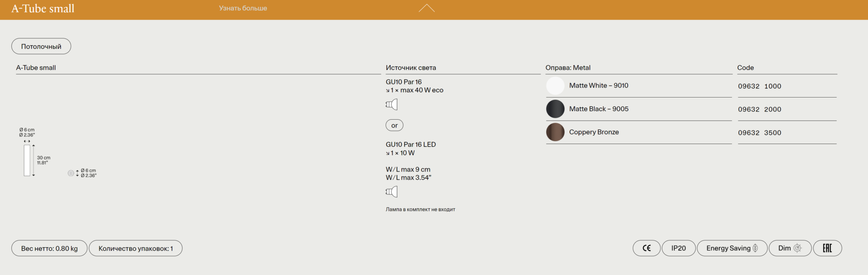This screenshot has height=275, width=868.
Task: Click the CE certification badge
Action: click(646, 248)
